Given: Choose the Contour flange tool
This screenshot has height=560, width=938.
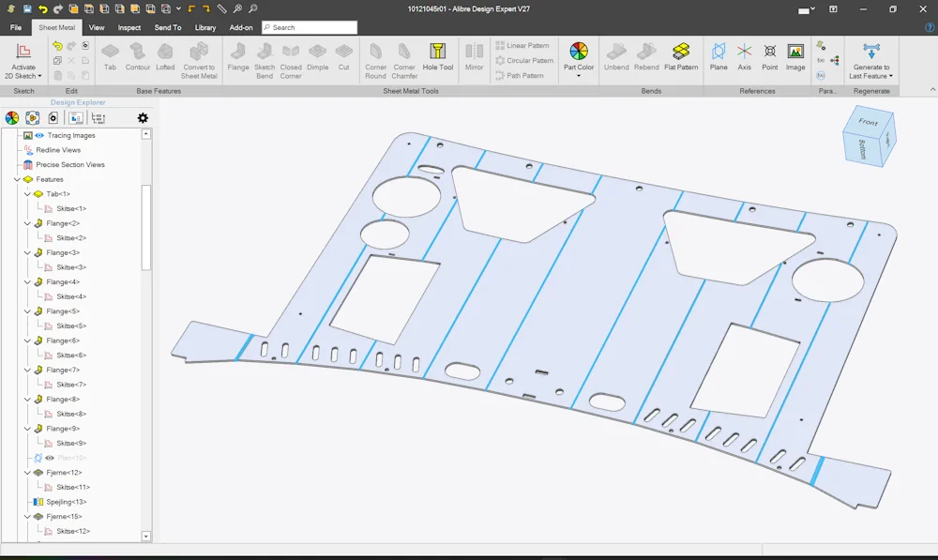Looking at the screenshot, I should tap(138, 57).
